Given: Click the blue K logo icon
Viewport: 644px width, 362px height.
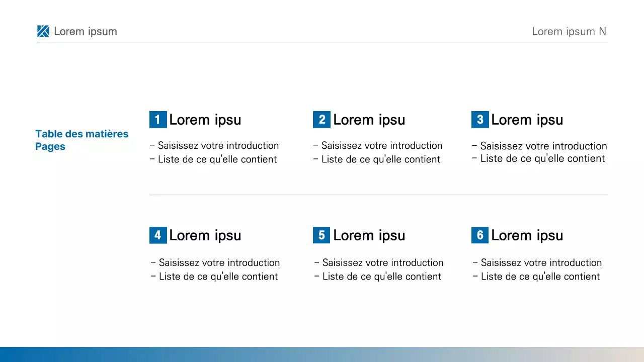Looking at the screenshot, I should click(43, 31).
